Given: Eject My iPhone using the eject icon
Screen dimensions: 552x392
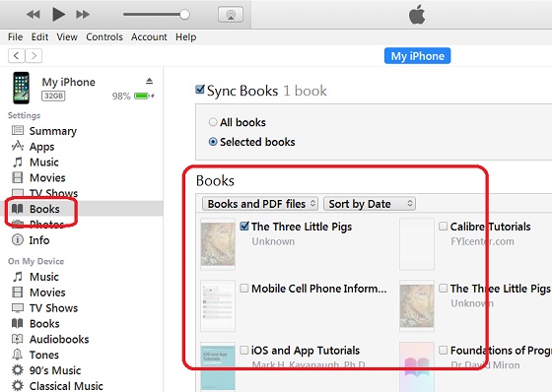Looking at the screenshot, I should 149,81.
